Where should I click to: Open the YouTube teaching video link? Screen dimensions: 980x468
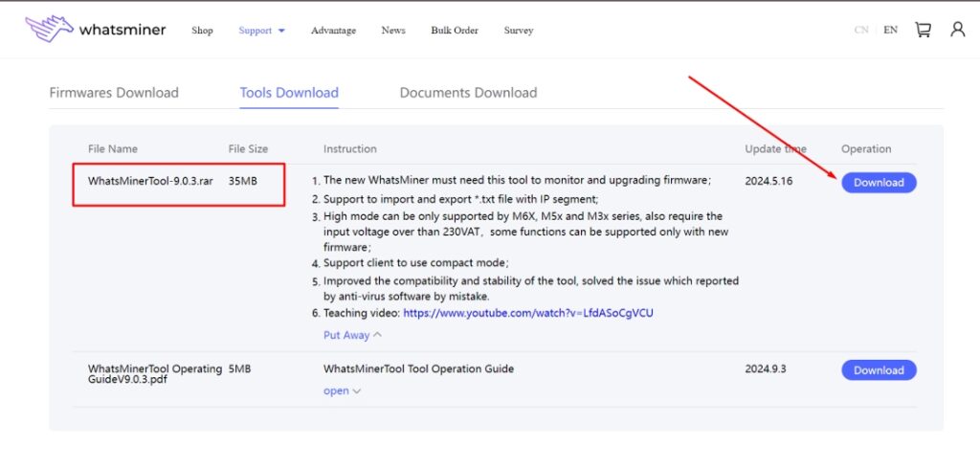tap(528, 313)
